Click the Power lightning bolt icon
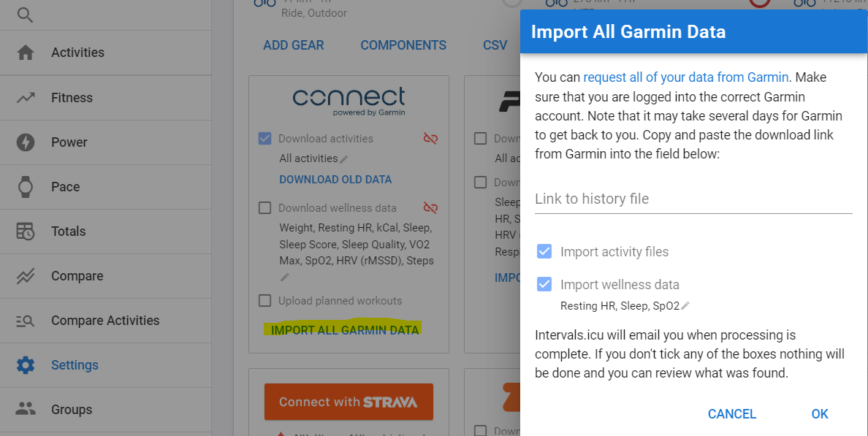Image resolution: width=868 pixels, height=436 pixels. (x=26, y=142)
